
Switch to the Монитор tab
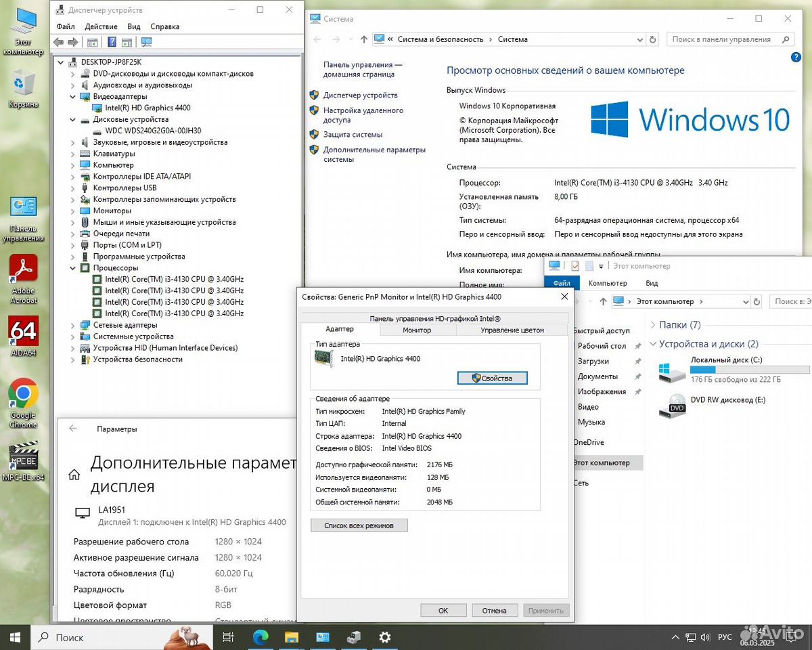click(x=417, y=330)
